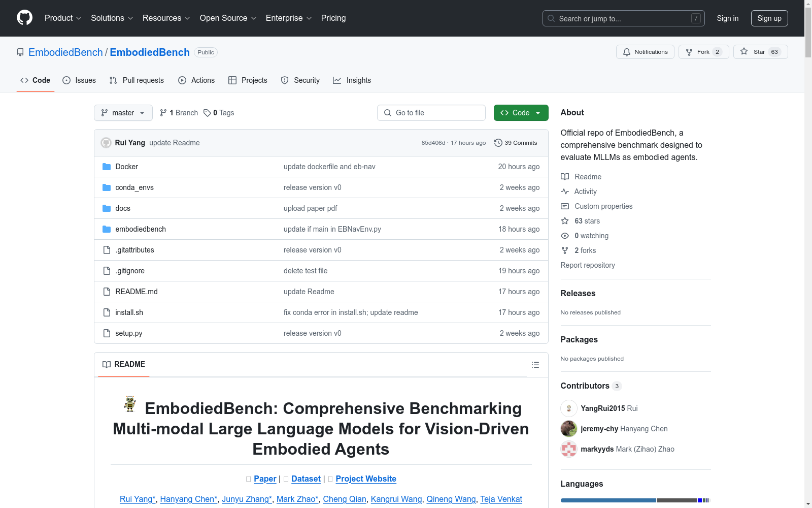Open the Pull requests tab

137,80
